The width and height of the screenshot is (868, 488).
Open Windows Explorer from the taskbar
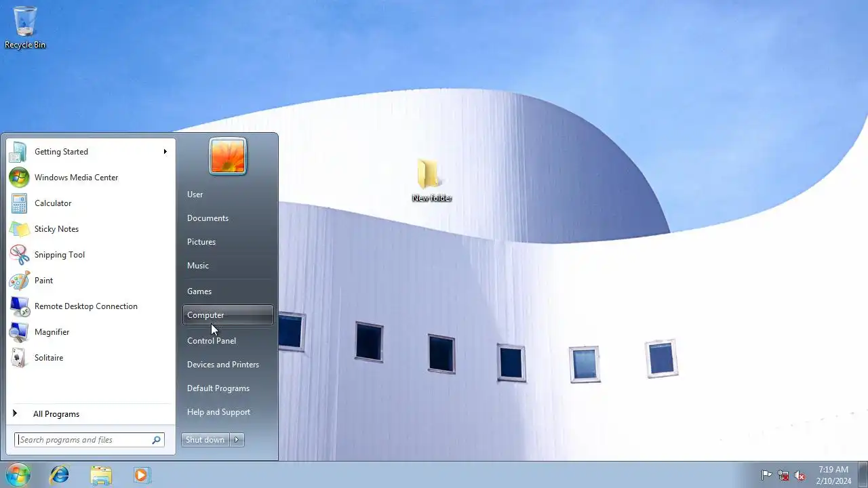(101, 475)
